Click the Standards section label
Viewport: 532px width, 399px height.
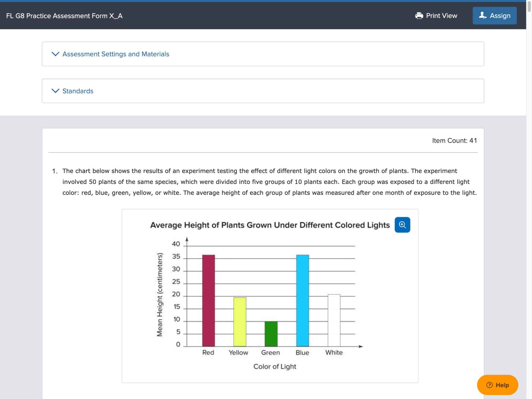[x=78, y=91]
